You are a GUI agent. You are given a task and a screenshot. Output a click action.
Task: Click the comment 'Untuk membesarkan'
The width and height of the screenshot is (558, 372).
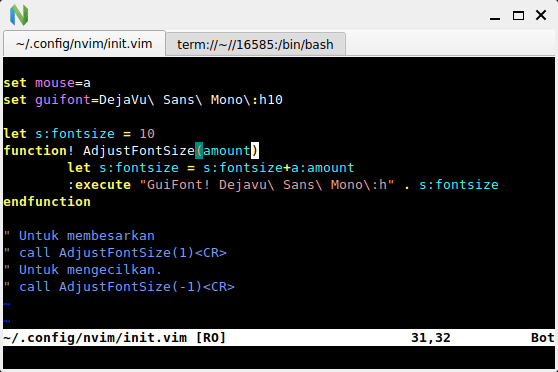point(87,236)
